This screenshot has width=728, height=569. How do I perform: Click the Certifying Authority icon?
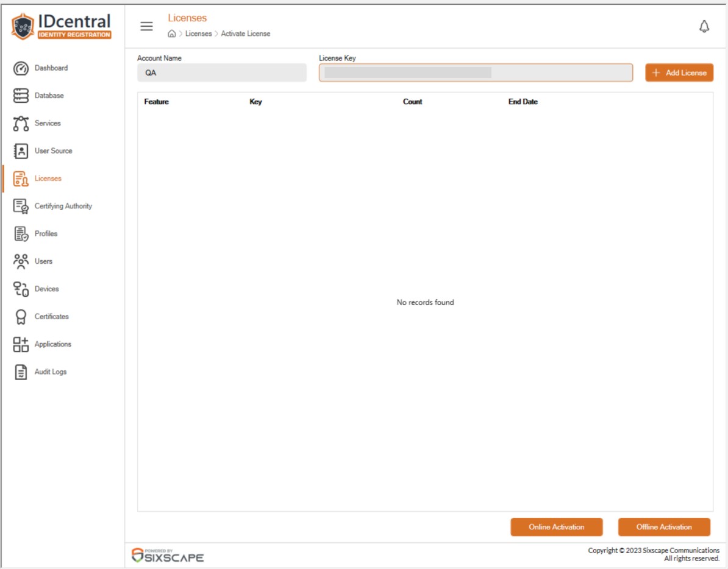21,206
